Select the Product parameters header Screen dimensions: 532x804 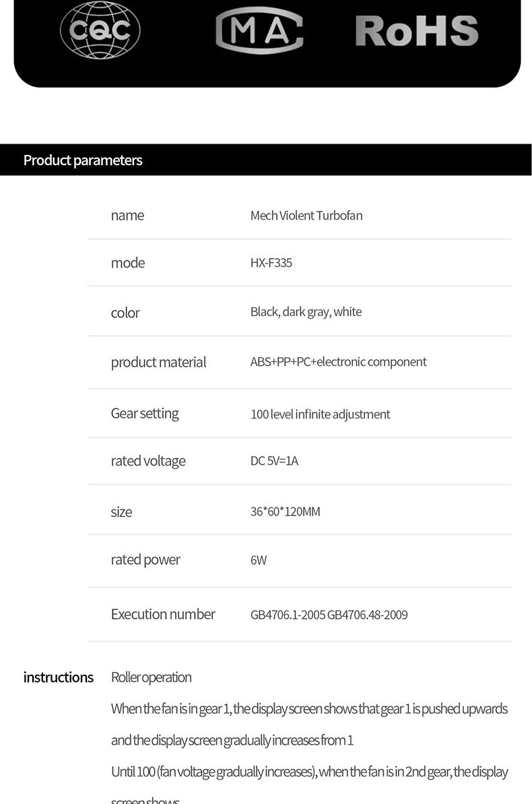83,160
